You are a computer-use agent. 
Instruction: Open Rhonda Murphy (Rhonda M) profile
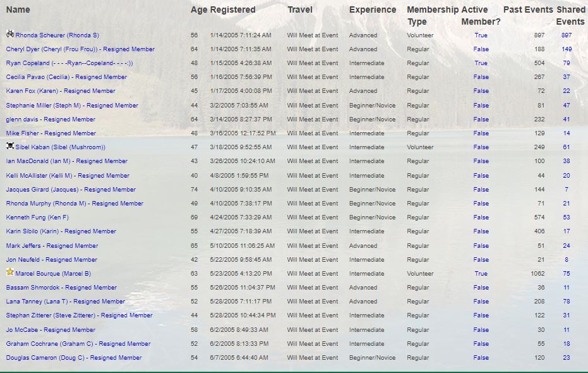tap(75, 204)
